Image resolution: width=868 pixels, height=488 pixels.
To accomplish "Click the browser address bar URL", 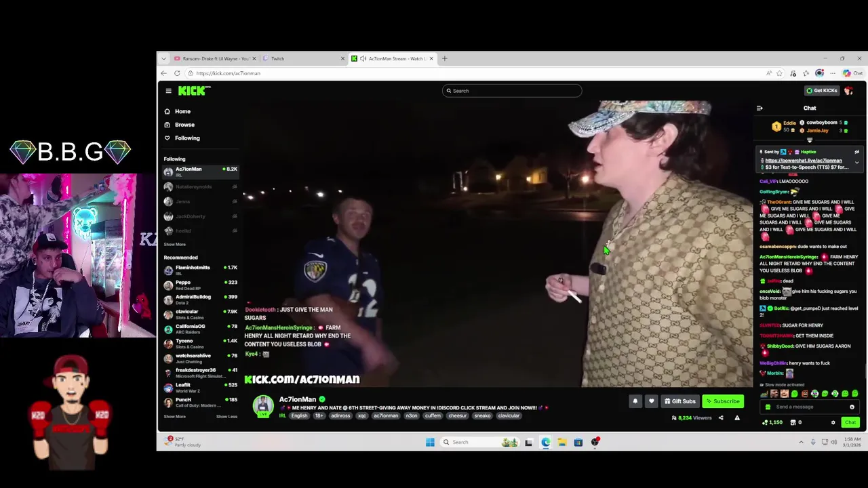I will [x=228, y=73].
